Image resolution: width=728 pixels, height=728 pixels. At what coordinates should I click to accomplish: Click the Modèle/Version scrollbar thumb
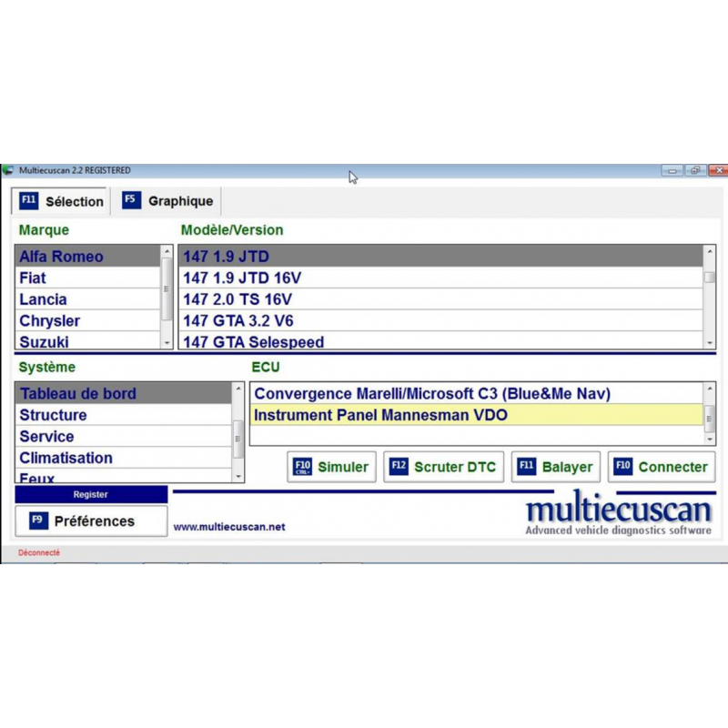(710, 278)
